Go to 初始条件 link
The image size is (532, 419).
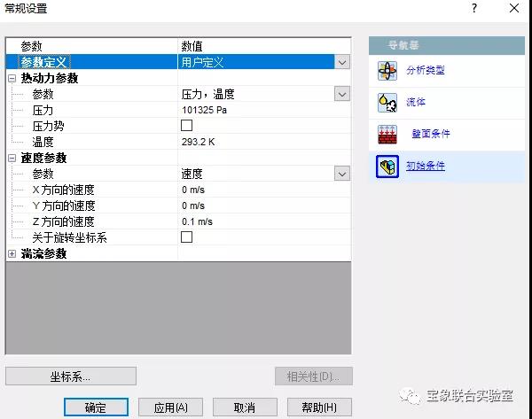click(426, 166)
